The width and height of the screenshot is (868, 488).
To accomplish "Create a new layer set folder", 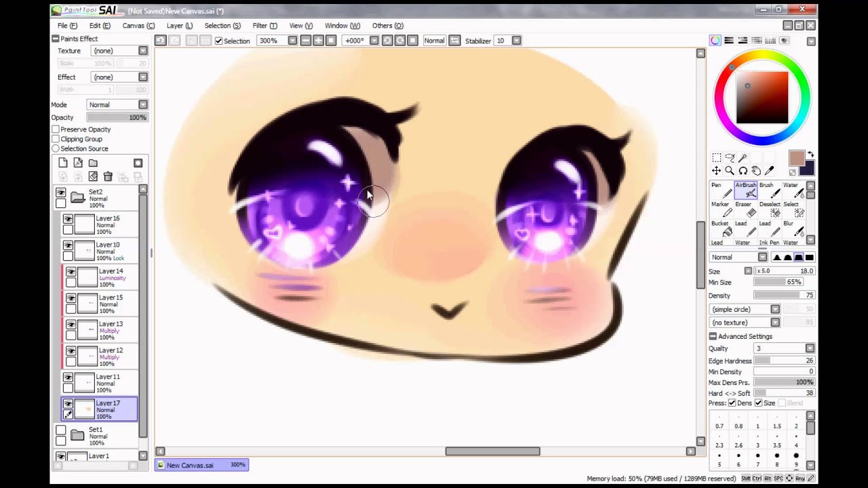I will click(93, 163).
